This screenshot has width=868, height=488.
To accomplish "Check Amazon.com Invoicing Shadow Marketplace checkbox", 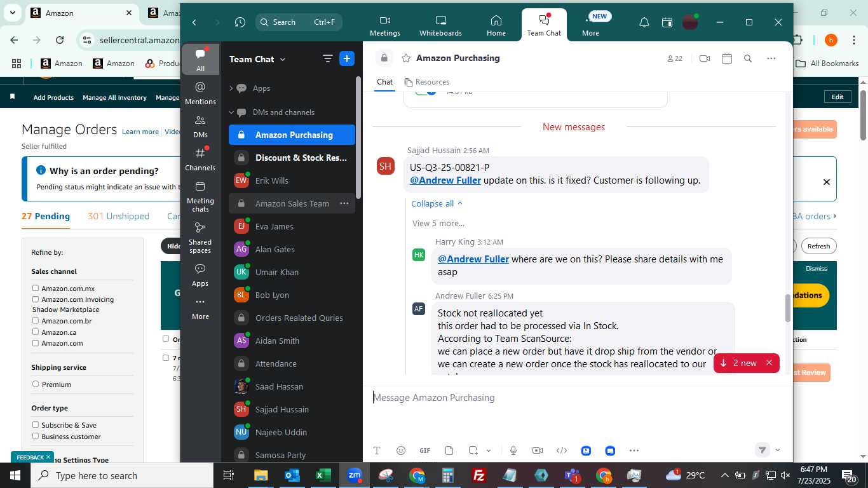I will click(36, 299).
